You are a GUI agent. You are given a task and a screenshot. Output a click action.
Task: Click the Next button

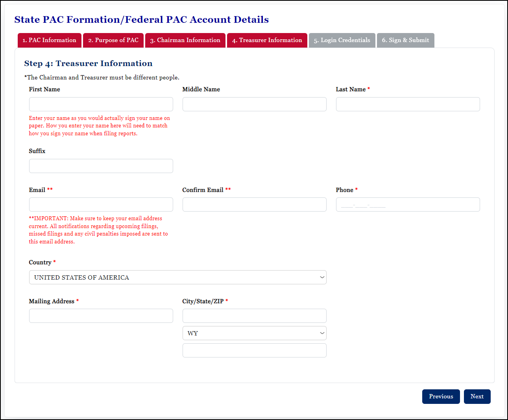477,396
